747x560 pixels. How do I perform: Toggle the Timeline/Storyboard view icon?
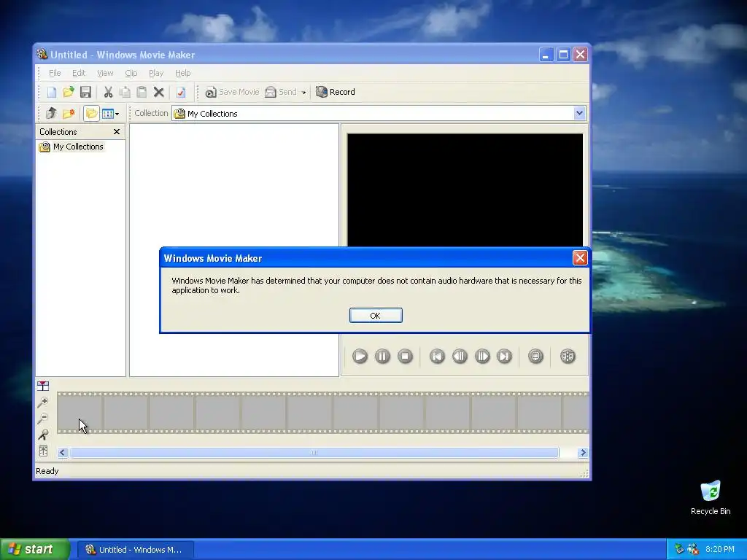pyautogui.click(x=43, y=386)
